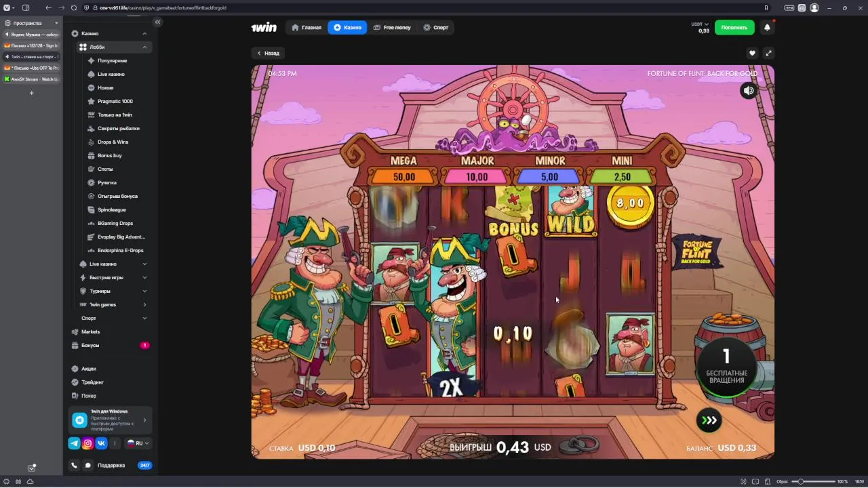Collapse the Казино sidebar section
868x488 pixels.
coord(144,33)
